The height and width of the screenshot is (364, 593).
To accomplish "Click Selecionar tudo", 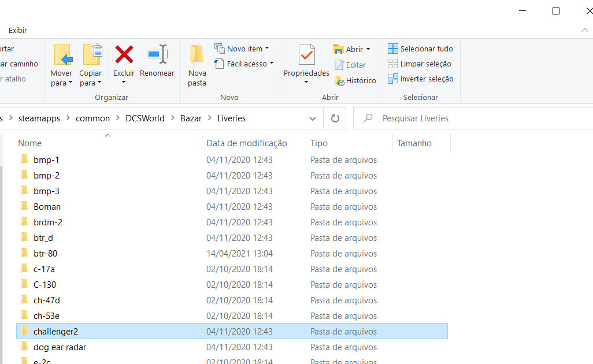I will click(x=420, y=49).
